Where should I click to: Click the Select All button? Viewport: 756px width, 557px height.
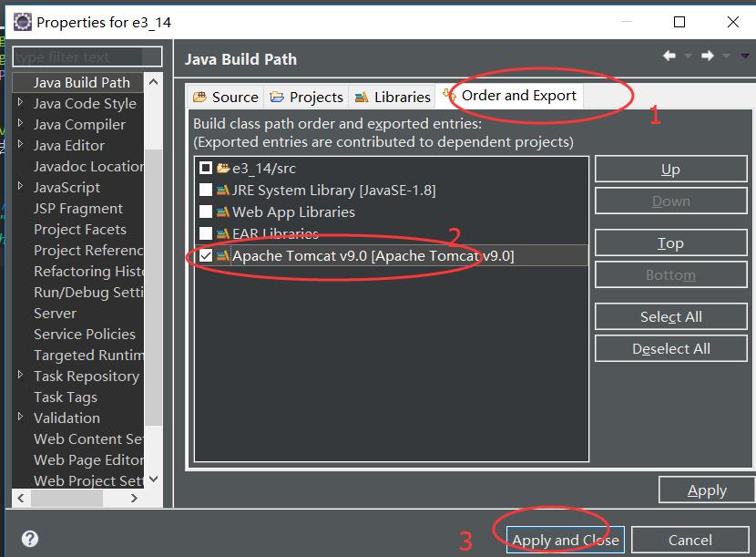click(x=670, y=316)
